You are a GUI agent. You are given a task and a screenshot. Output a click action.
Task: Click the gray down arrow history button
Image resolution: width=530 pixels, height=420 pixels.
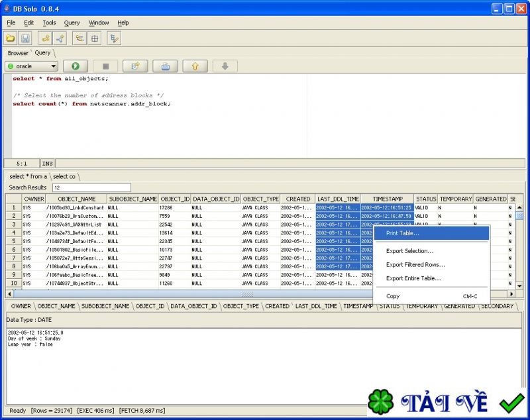pos(225,66)
